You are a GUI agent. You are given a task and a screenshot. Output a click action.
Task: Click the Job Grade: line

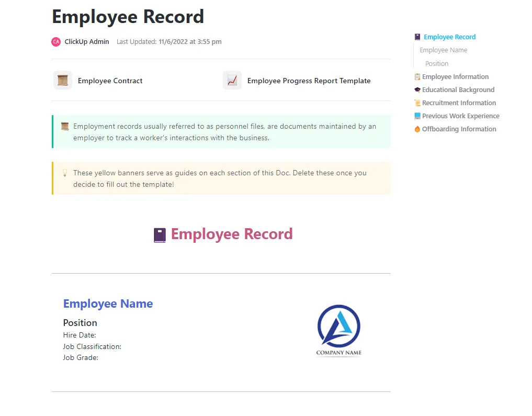pos(81,357)
